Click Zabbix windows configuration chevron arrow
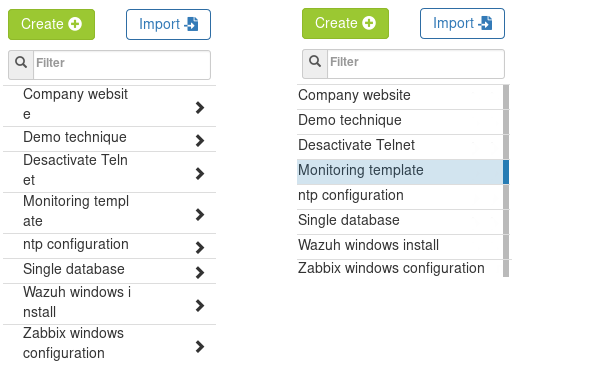This screenshot has width=600, height=371. 199,347
